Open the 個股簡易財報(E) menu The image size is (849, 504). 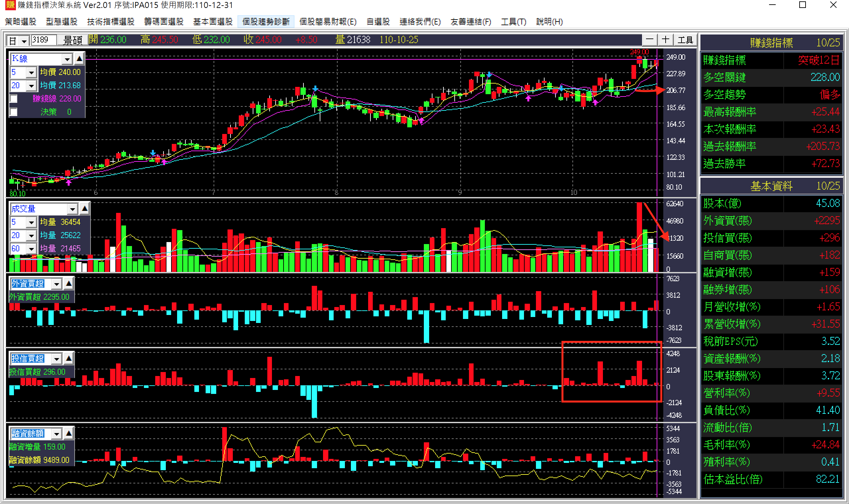(x=327, y=22)
